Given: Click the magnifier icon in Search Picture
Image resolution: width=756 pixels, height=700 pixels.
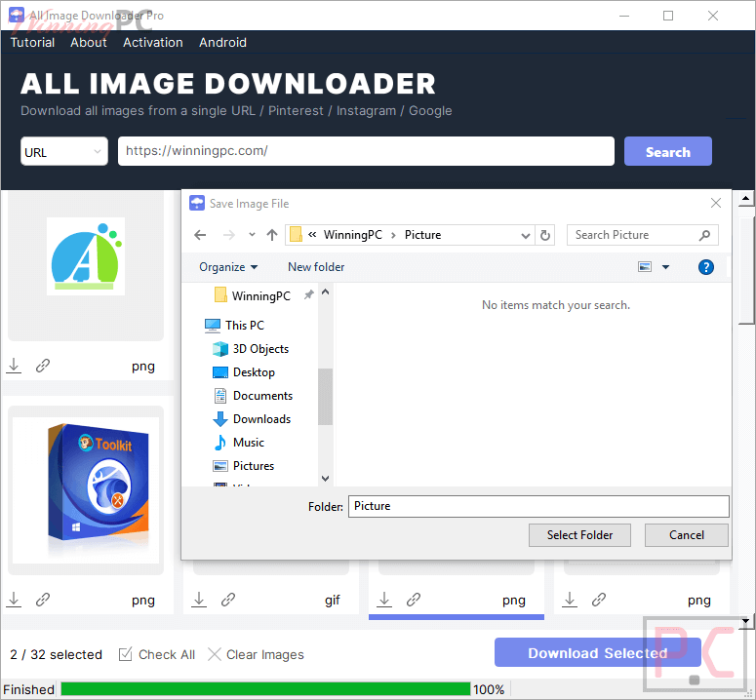Looking at the screenshot, I should tap(704, 235).
